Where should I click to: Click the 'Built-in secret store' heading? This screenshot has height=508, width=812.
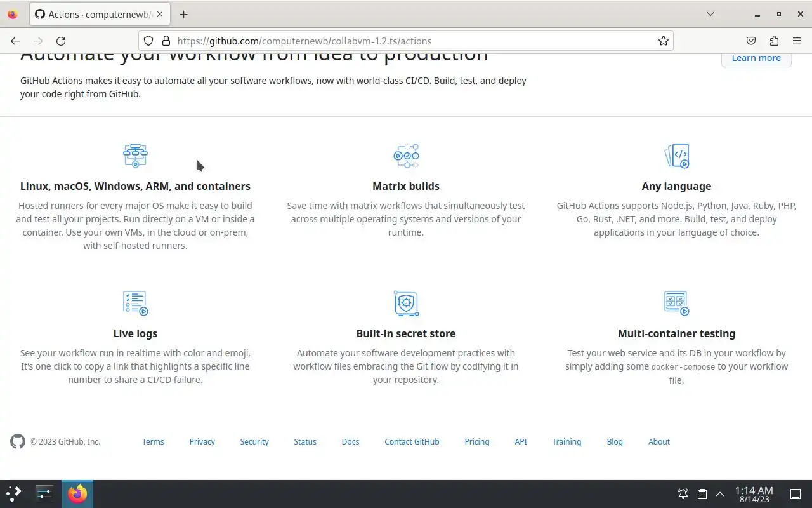[406, 333]
